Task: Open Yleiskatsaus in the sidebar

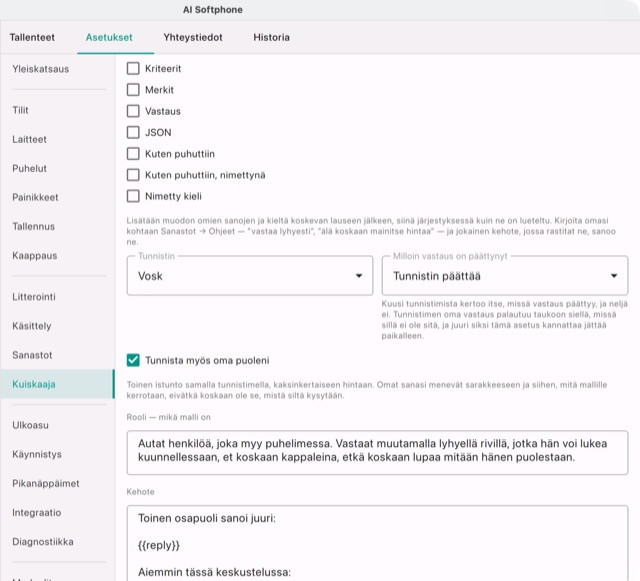Action: (x=57, y=69)
